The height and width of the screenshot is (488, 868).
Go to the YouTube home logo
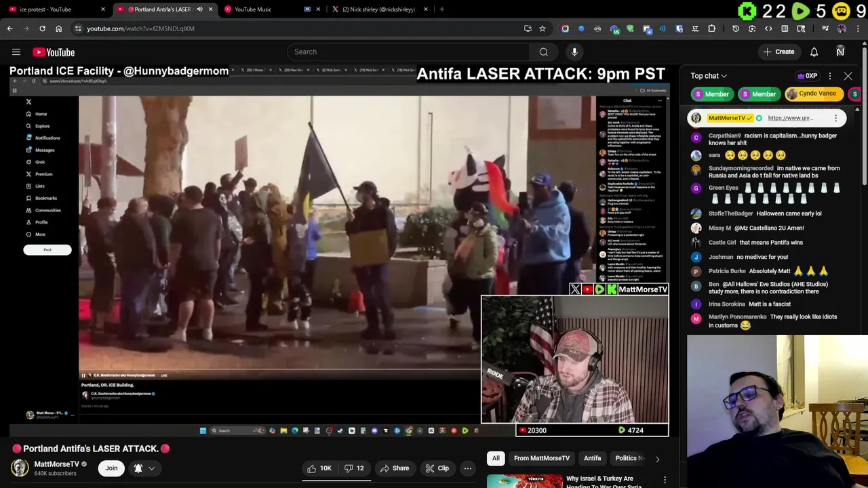click(x=54, y=52)
